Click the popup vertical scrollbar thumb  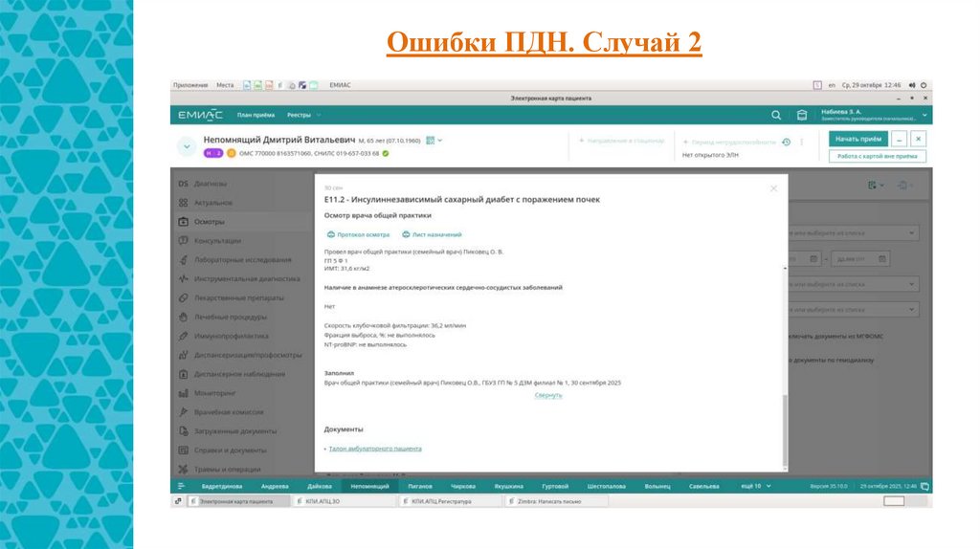(x=785, y=430)
